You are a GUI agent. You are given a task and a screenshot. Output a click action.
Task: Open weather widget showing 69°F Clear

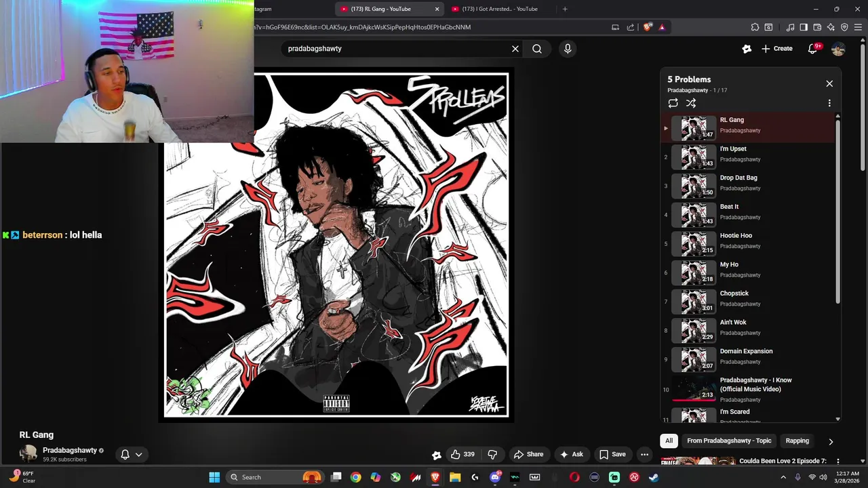22,476
